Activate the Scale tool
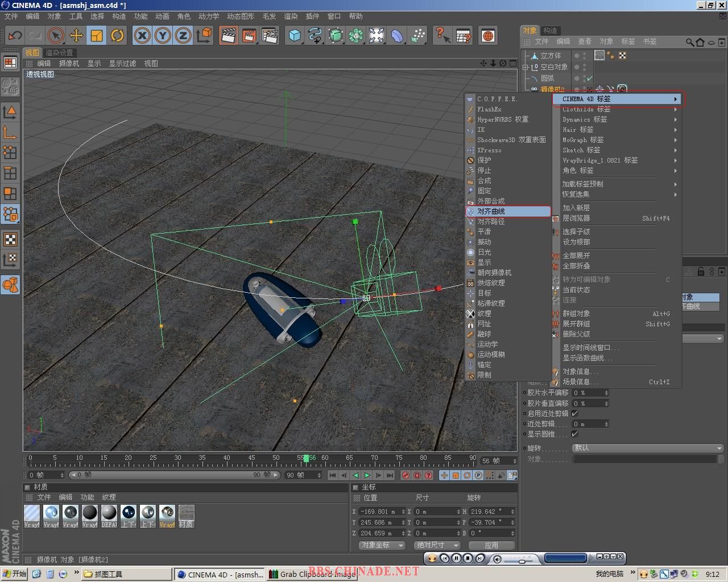Screen dimensions: 728x582 click(x=97, y=36)
